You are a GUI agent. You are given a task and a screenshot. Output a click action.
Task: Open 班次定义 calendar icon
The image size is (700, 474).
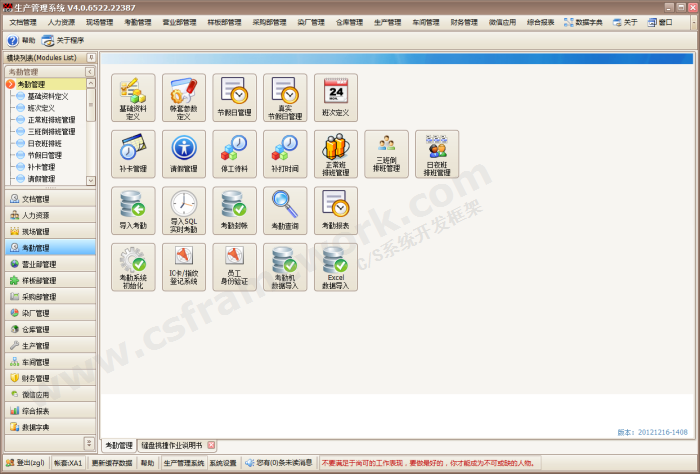(x=335, y=97)
